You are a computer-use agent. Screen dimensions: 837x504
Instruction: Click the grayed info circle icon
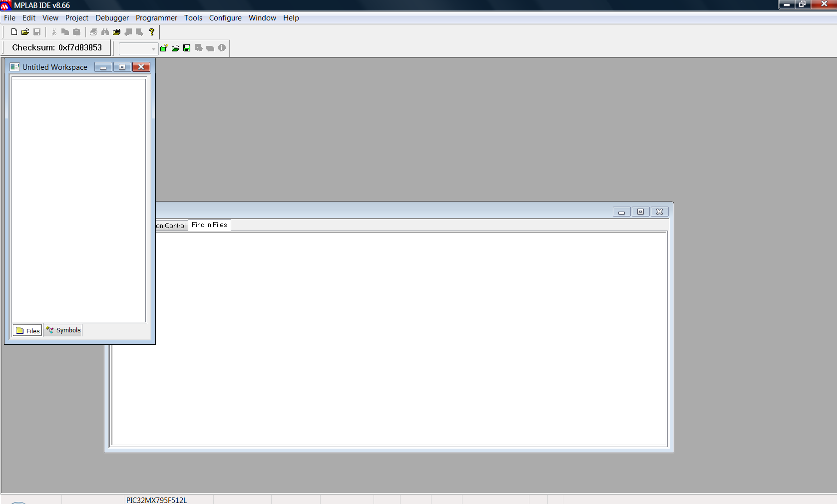pyautogui.click(x=222, y=48)
